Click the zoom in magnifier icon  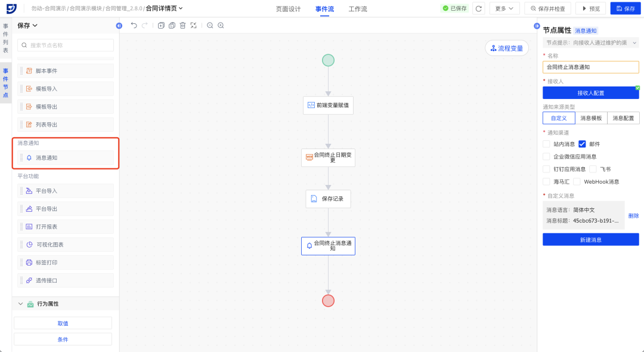pos(221,26)
